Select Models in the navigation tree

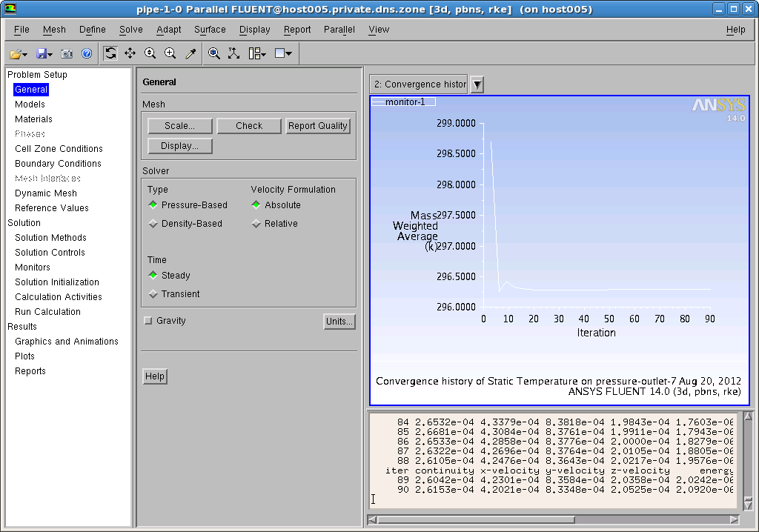pos(30,104)
